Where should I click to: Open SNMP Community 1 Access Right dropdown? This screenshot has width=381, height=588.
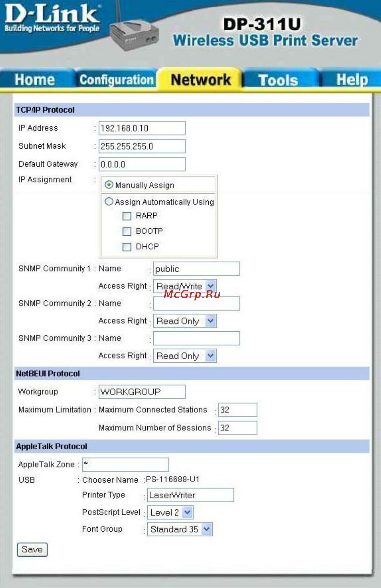pos(185,286)
